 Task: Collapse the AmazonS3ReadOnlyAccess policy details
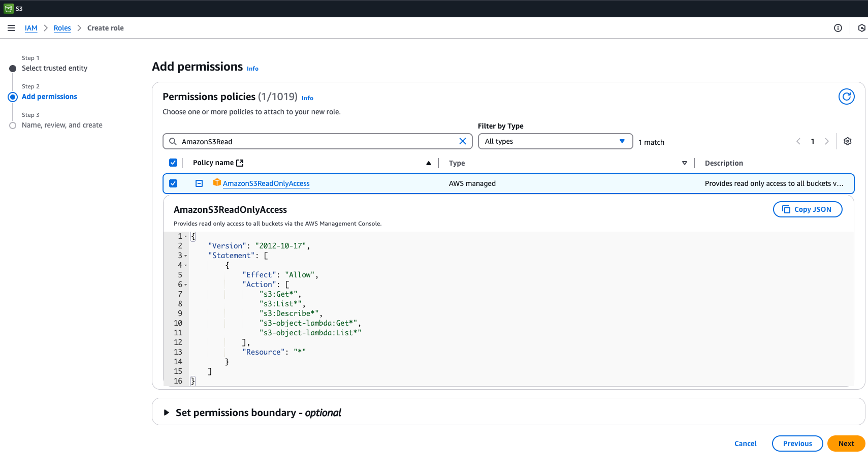199,183
